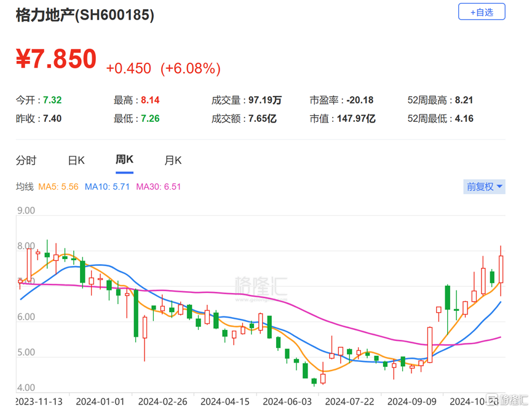The image size is (532, 410).
Task: Click y-axis label 9.00
Action: coord(26,211)
